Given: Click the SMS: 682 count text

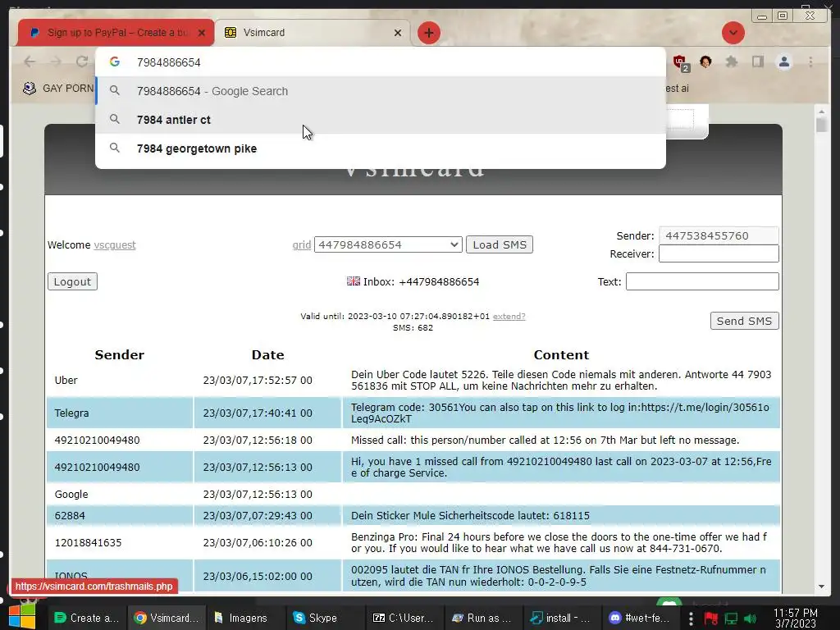Looking at the screenshot, I should pyautogui.click(x=413, y=328).
